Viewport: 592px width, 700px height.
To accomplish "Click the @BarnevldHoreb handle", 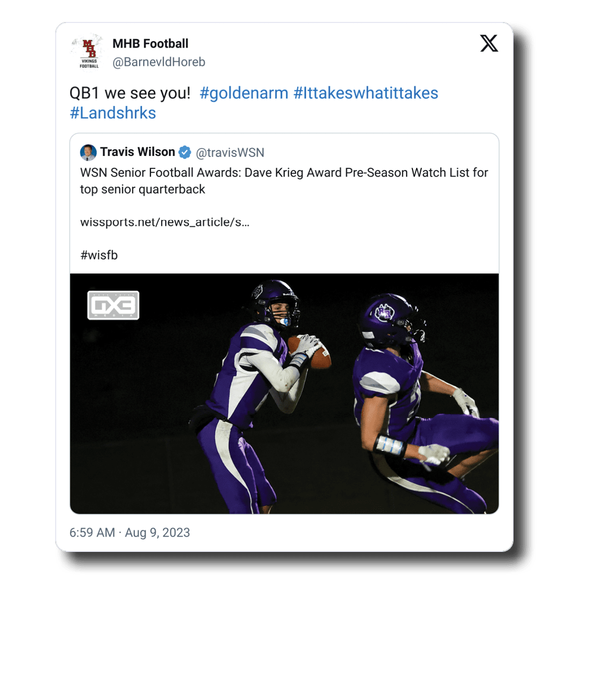I will [159, 62].
